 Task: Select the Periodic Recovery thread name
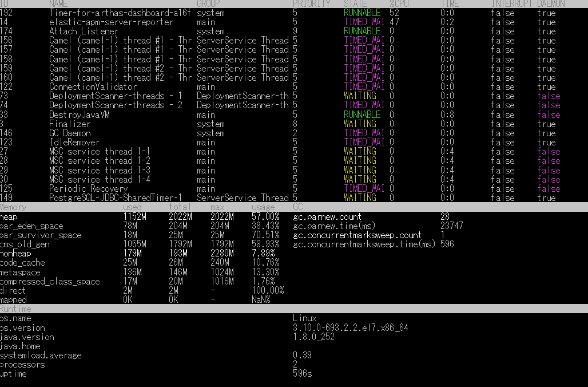[x=89, y=188]
